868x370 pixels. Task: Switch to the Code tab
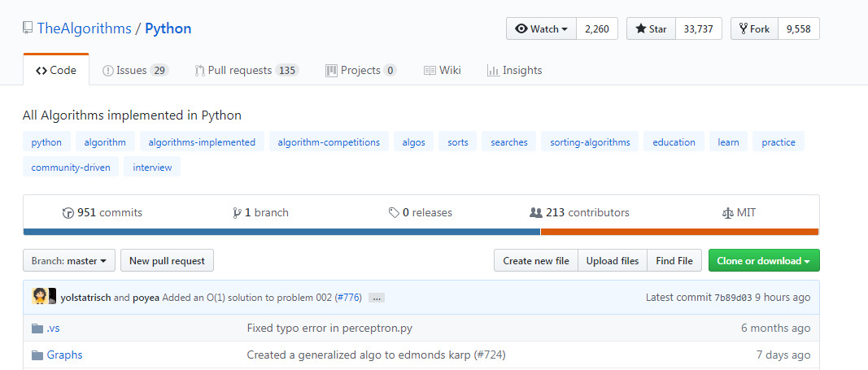click(56, 70)
